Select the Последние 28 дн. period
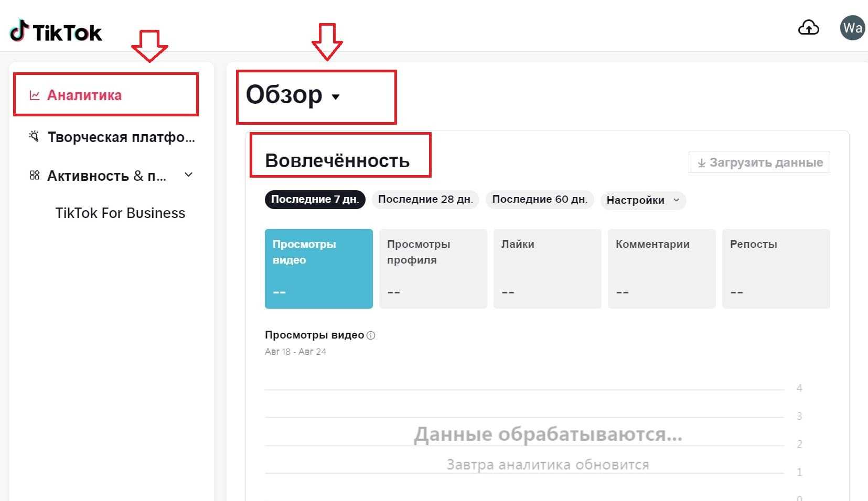This screenshot has height=501, width=868. coord(425,200)
